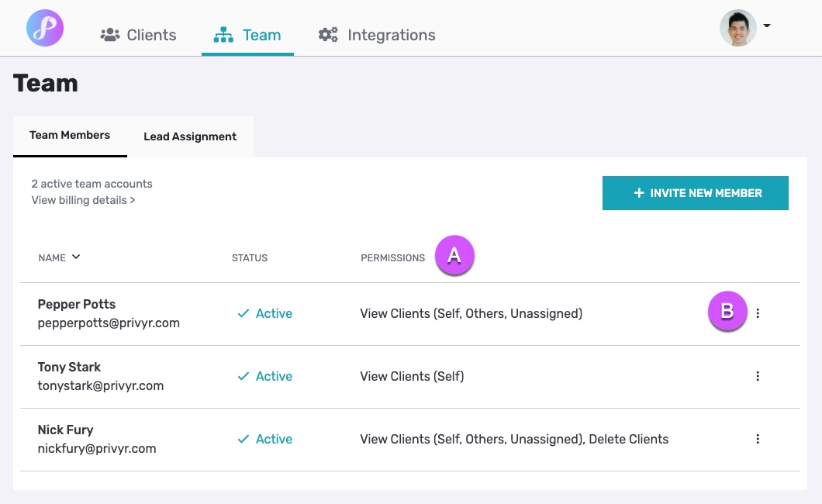Select the Clients people icon
The image size is (822, 504).
click(109, 34)
